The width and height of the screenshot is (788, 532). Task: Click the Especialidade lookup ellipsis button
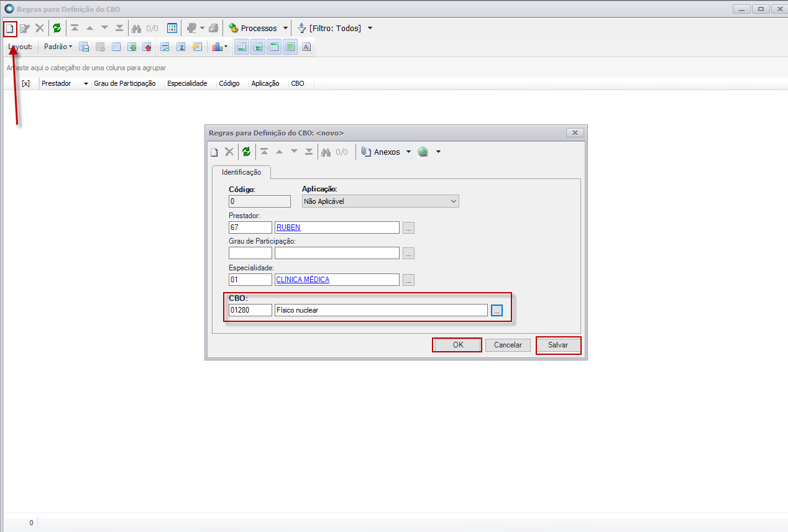click(x=408, y=280)
